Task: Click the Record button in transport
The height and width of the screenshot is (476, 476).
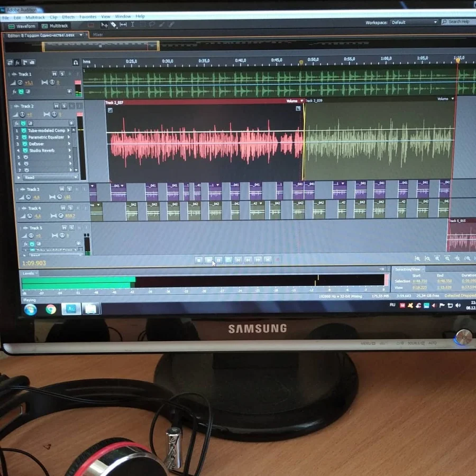Action: pyautogui.click(x=278, y=260)
